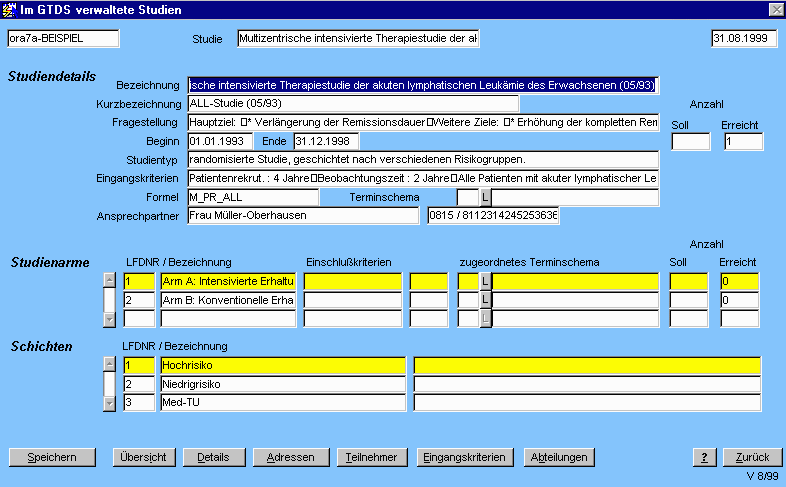Click the L button in Arm B row
This screenshot has height=487, width=786.
(485, 300)
